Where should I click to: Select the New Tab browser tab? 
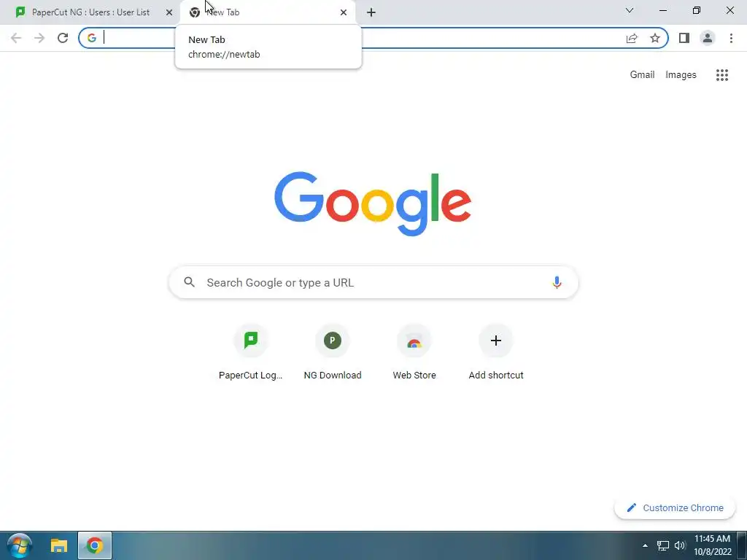point(268,12)
